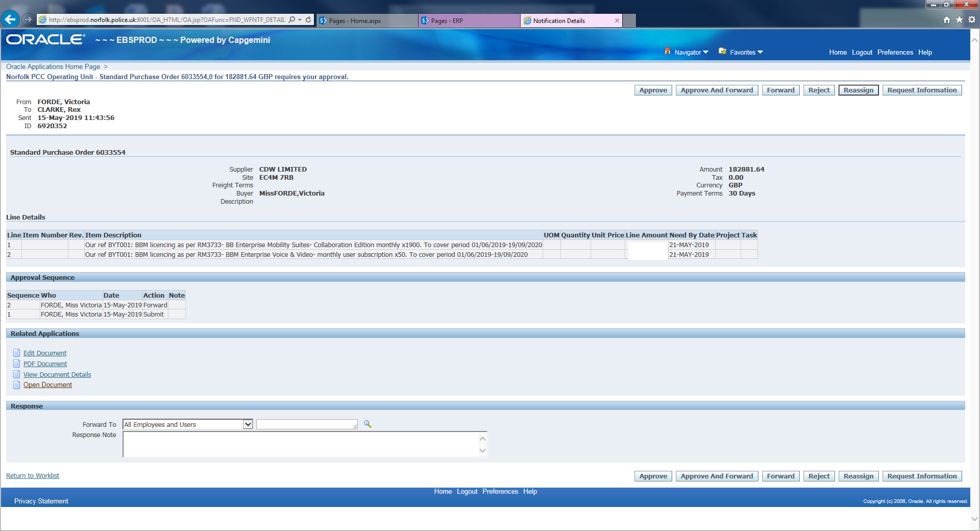Click the browser back arrow button
The image size is (980, 531).
click(x=10, y=20)
